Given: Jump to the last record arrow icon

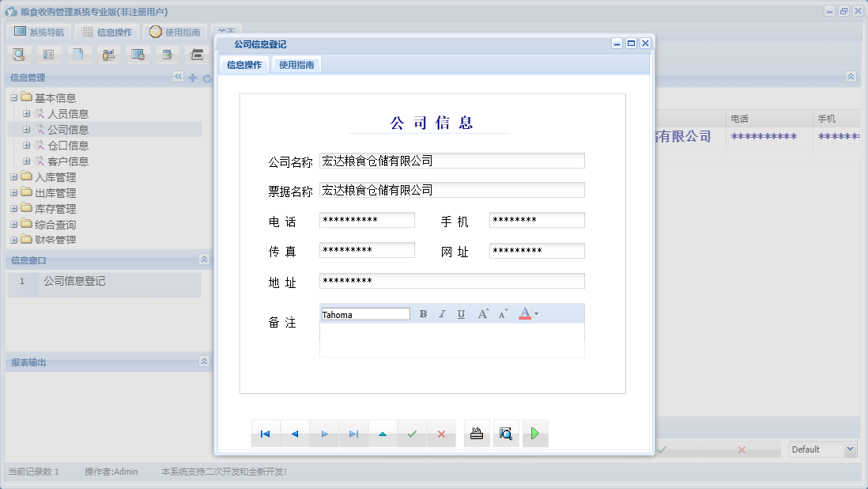Looking at the screenshot, I should point(353,433).
